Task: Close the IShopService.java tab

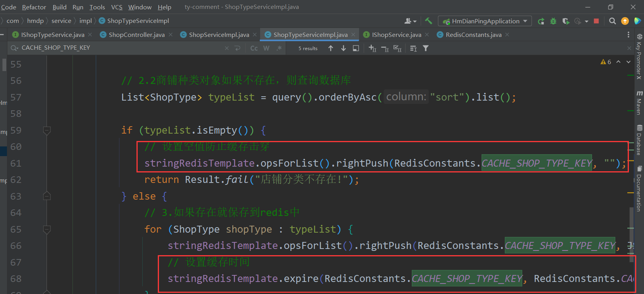Action: [x=427, y=35]
